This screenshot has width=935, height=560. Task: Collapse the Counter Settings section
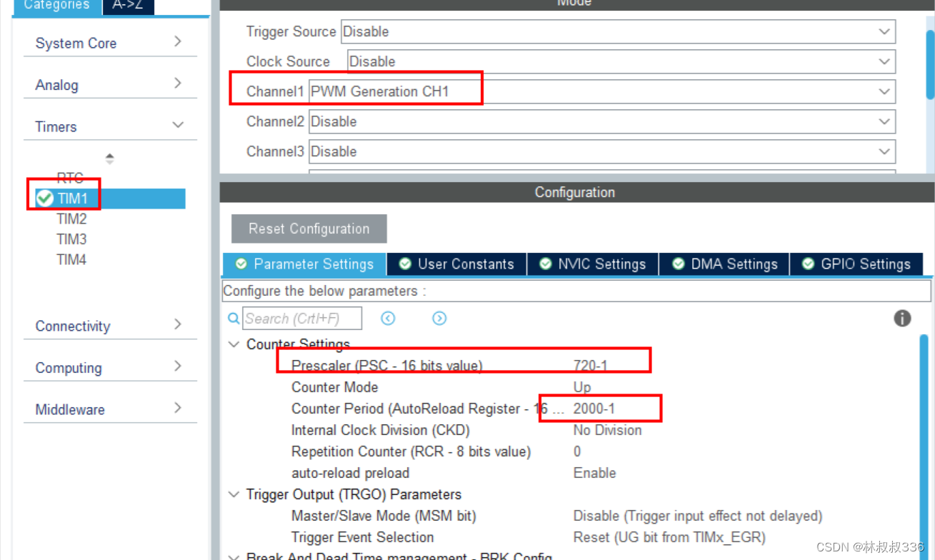(234, 344)
